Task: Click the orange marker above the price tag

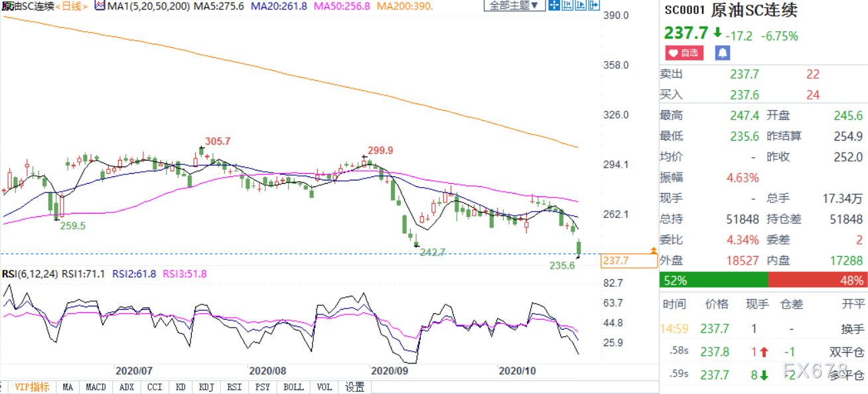Action: (654, 251)
